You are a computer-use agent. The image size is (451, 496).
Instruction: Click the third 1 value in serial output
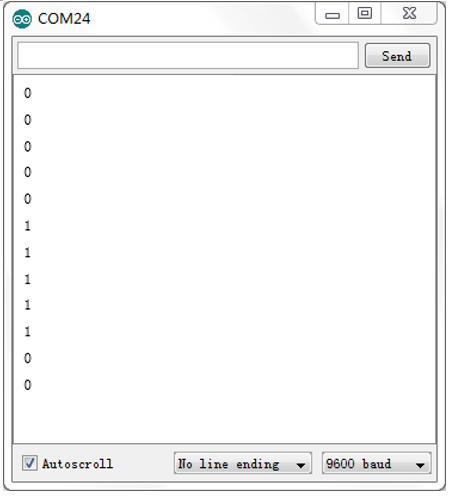(28, 279)
